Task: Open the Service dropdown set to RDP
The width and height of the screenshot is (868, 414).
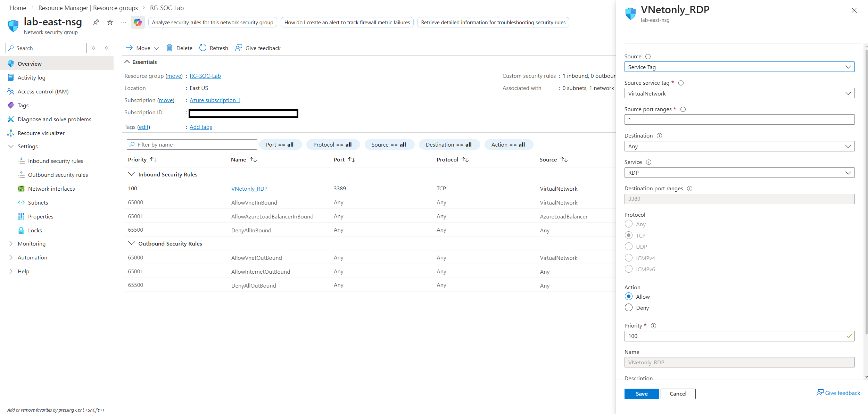Action: [739, 173]
